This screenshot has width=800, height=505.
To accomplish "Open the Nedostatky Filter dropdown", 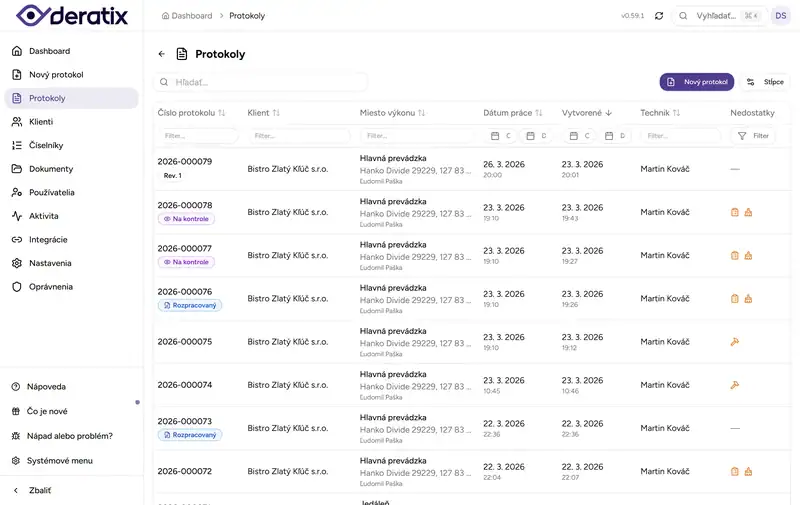I will click(754, 136).
